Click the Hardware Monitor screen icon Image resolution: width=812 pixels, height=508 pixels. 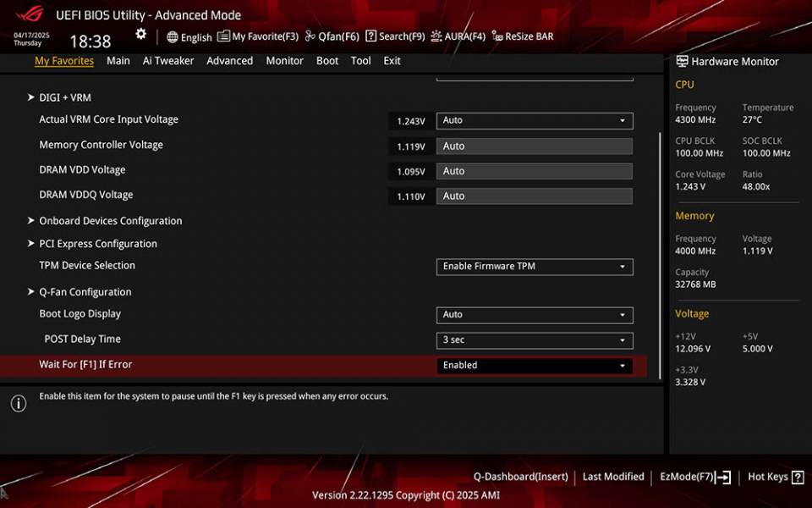point(682,61)
